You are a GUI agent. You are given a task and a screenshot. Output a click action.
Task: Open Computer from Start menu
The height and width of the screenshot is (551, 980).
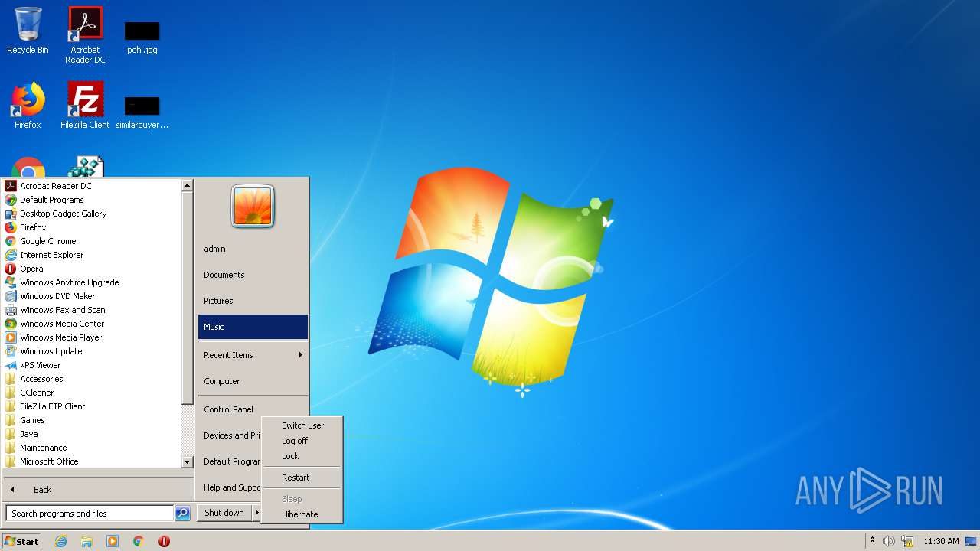pos(253,381)
